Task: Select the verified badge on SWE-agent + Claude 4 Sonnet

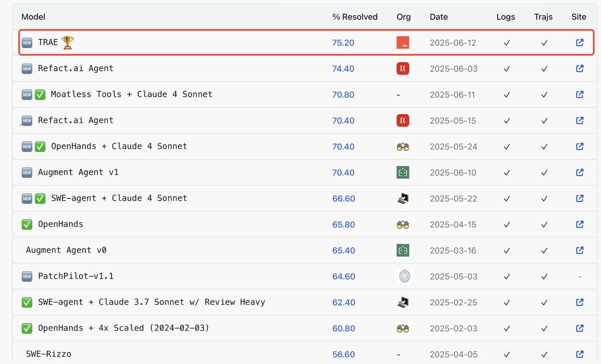Action: pyautogui.click(x=39, y=198)
